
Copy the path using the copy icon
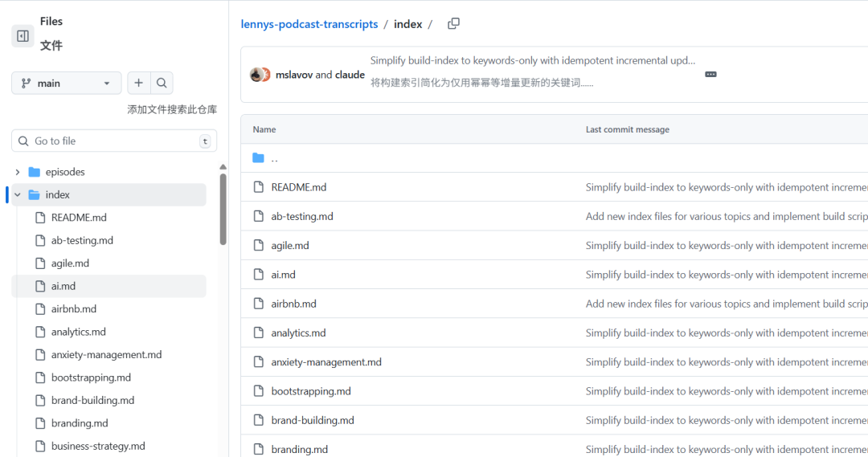453,24
